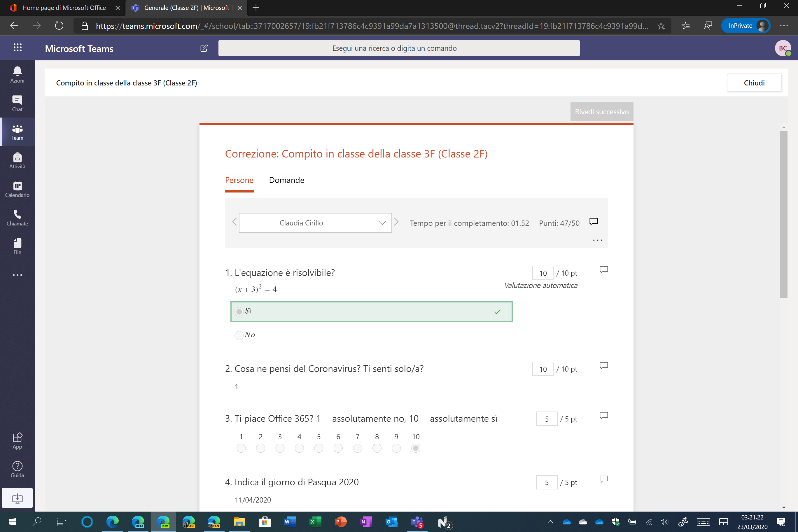Select the Sì answer radio button
798x532 pixels.
239,311
